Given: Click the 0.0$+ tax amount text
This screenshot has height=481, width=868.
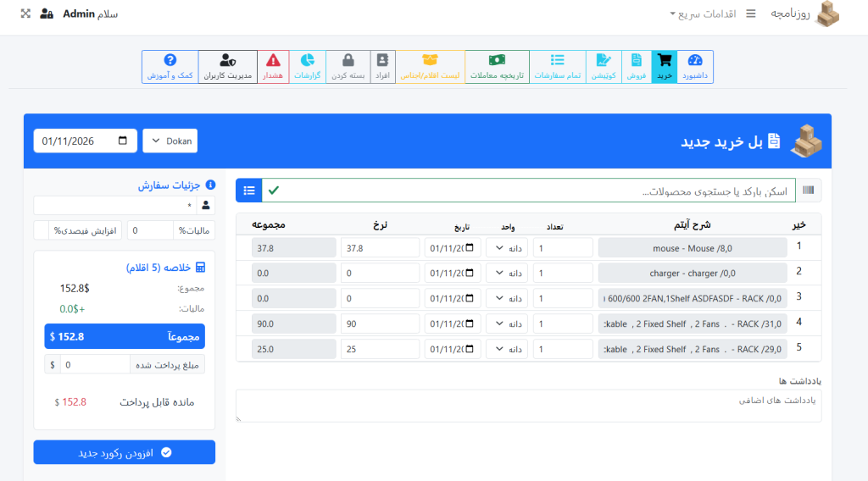Looking at the screenshot, I should 72,308.
